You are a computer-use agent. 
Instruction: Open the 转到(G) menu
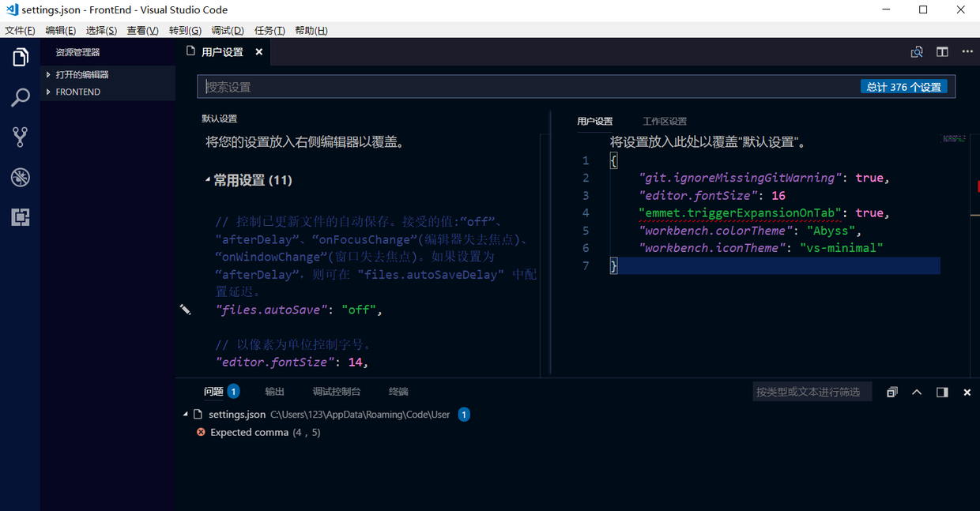coord(185,31)
